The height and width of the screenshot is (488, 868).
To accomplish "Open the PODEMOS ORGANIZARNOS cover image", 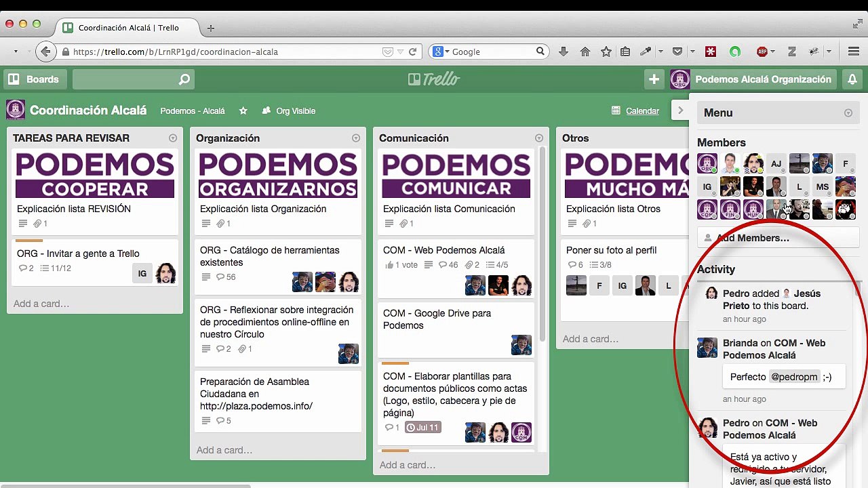I will 278,175.
